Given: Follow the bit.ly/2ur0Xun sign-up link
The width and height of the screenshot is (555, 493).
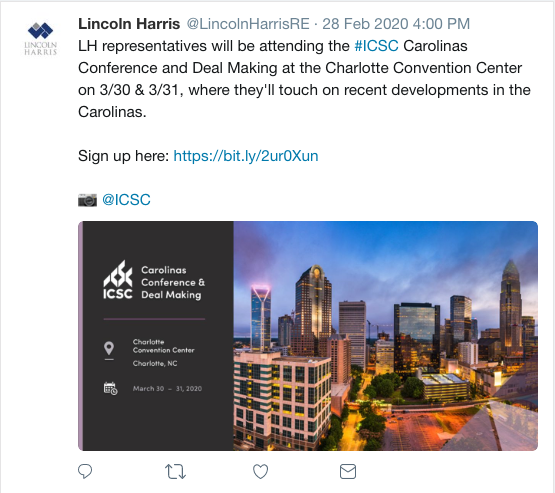Looking at the screenshot, I should (246, 156).
